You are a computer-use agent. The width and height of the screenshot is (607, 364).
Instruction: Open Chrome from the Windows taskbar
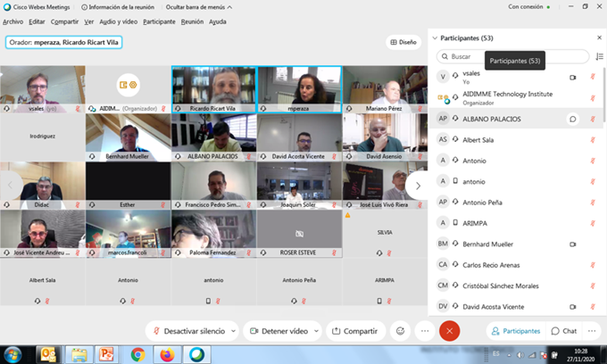(x=138, y=354)
